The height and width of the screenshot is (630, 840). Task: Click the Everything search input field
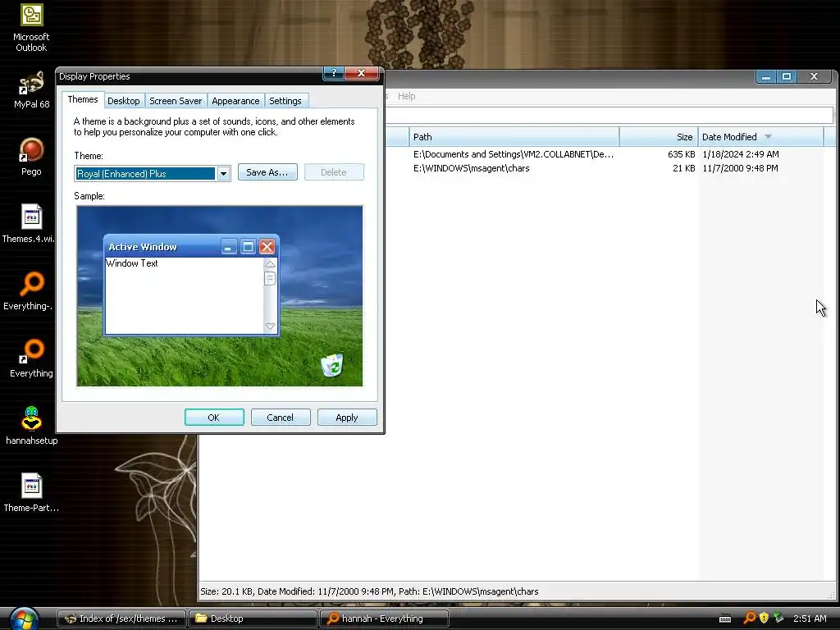coord(609,115)
